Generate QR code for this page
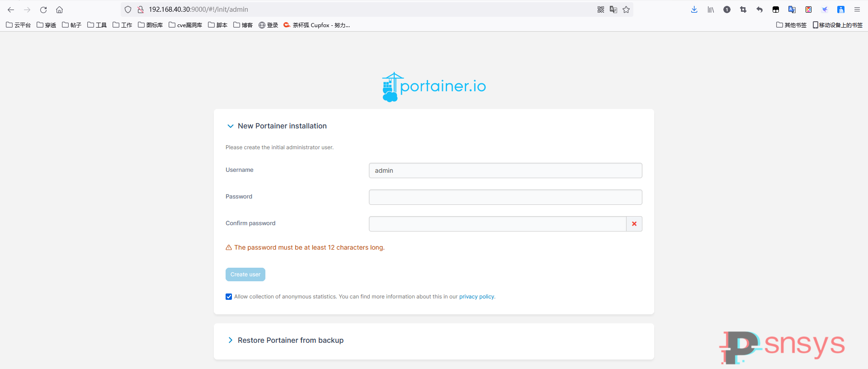Screen dimensions: 868x369 [601, 9]
